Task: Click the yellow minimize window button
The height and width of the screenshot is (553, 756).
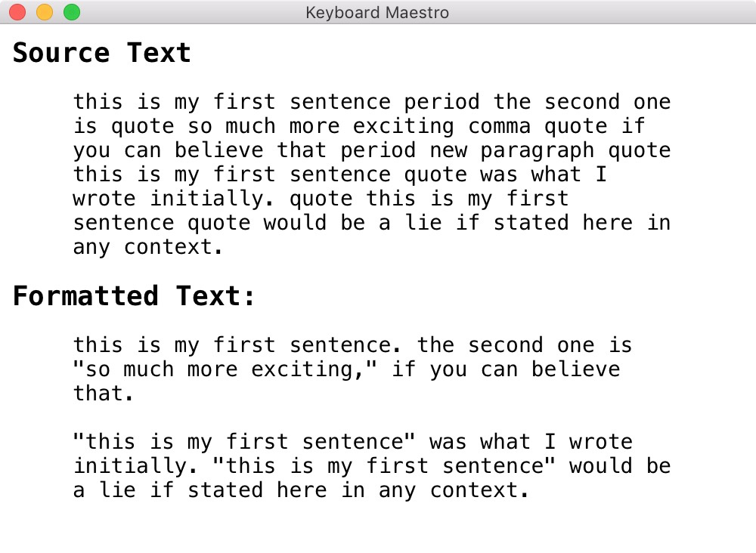Action: coord(45,12)
